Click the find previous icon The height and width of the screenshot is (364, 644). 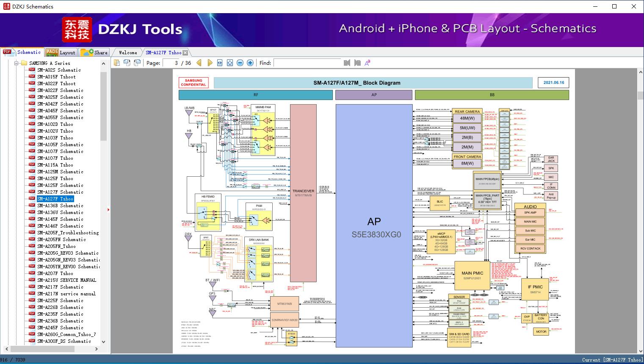tap(347, 63)
